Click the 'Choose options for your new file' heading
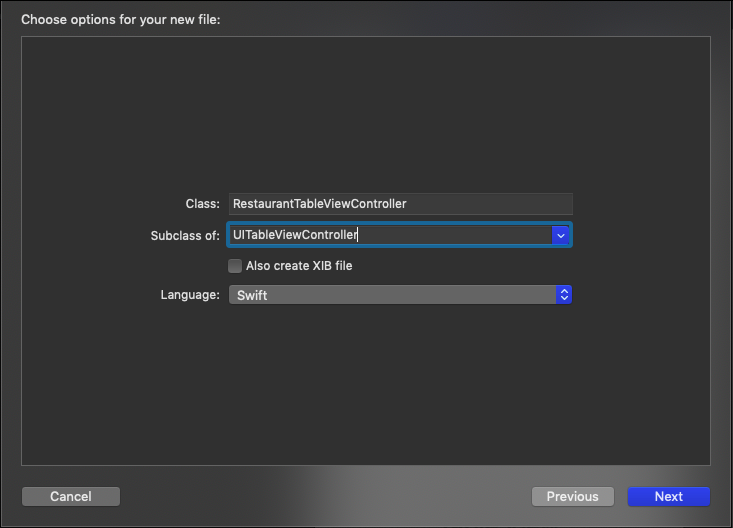This screenshot has width=733, height=528. point(121,19)
